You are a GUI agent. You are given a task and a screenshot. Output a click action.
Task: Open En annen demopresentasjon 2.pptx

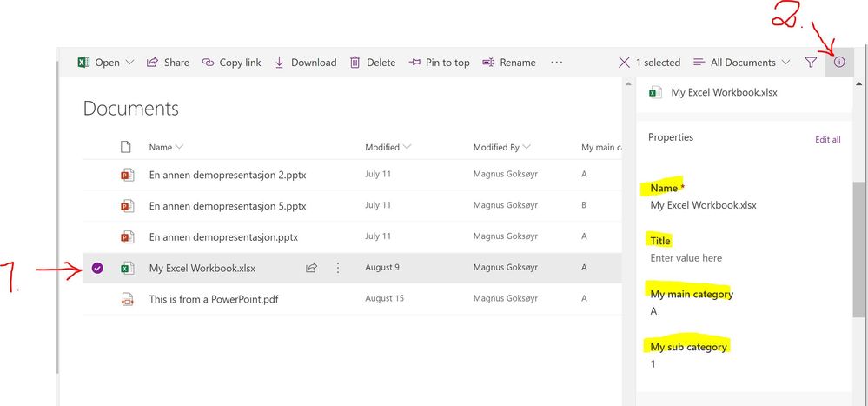[228, 175]
